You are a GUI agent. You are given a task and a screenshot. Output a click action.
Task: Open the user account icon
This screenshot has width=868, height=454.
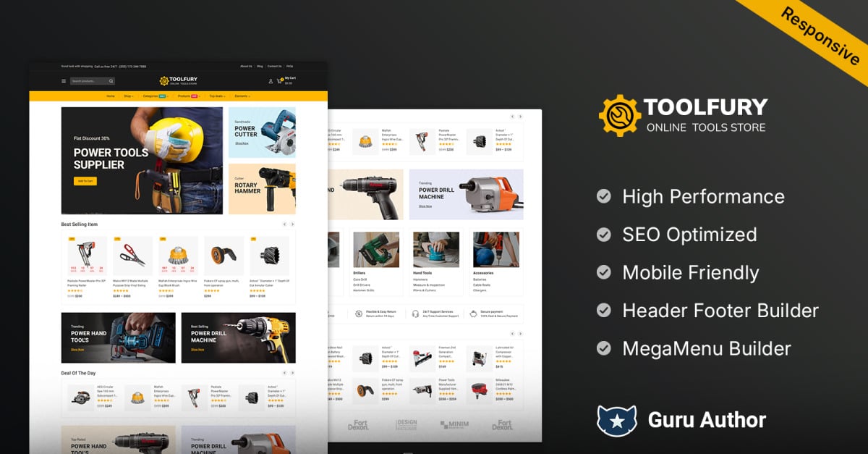[271, 81]
